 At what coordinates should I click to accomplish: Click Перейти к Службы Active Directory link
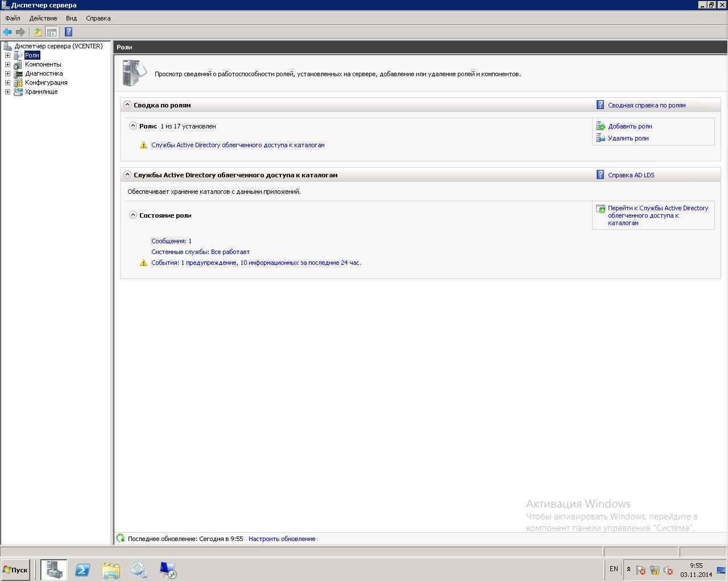point(658,215)
